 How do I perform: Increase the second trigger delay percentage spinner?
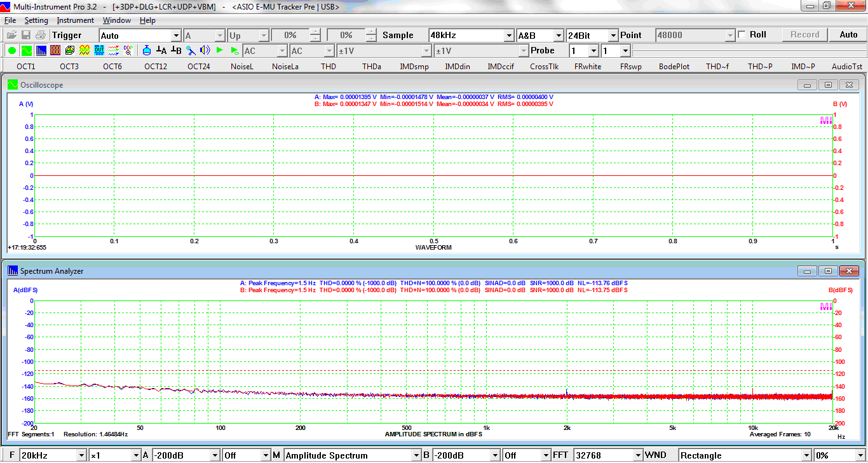click(370, 32)
